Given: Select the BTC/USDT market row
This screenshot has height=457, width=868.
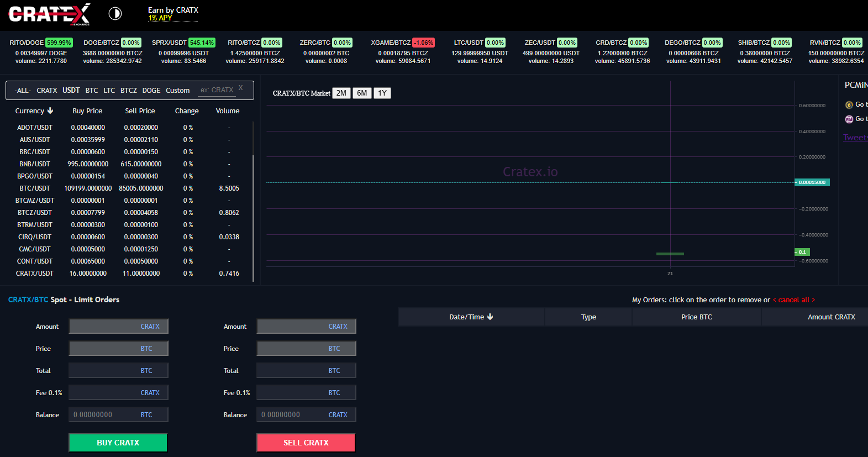Looking at the screenshot, I should pos(129,188).
